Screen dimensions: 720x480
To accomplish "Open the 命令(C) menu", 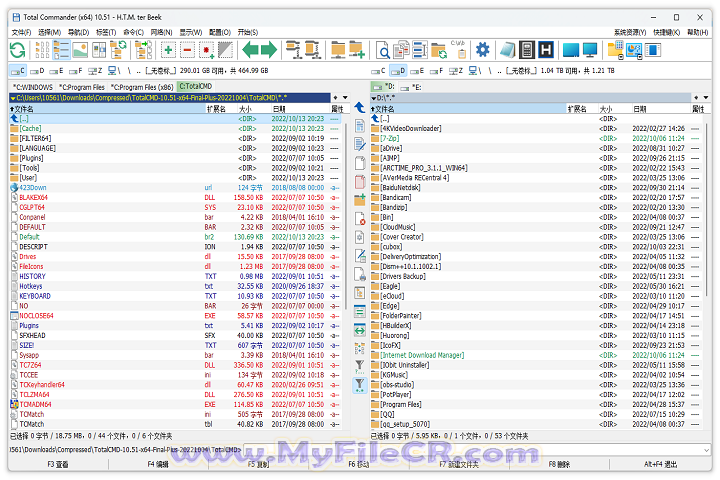I will [133, 32].
